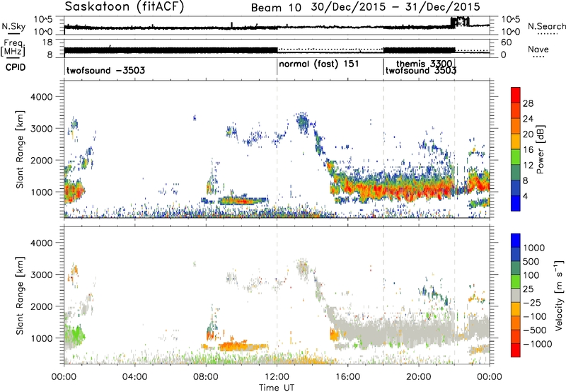This screenshot has height=392, width=566.
Task: Click the date range '30/Dec/2015 - 31/Dec/2015'
Action: 395,7
